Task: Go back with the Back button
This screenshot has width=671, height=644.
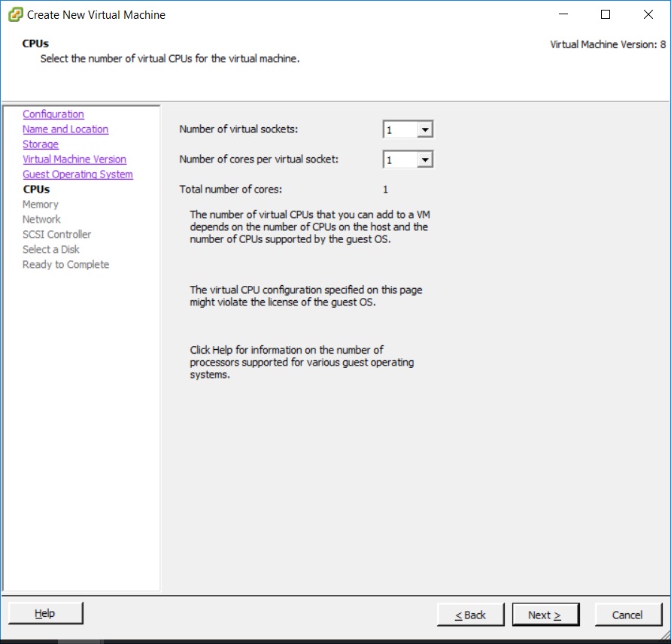Action: click(471, 615)
